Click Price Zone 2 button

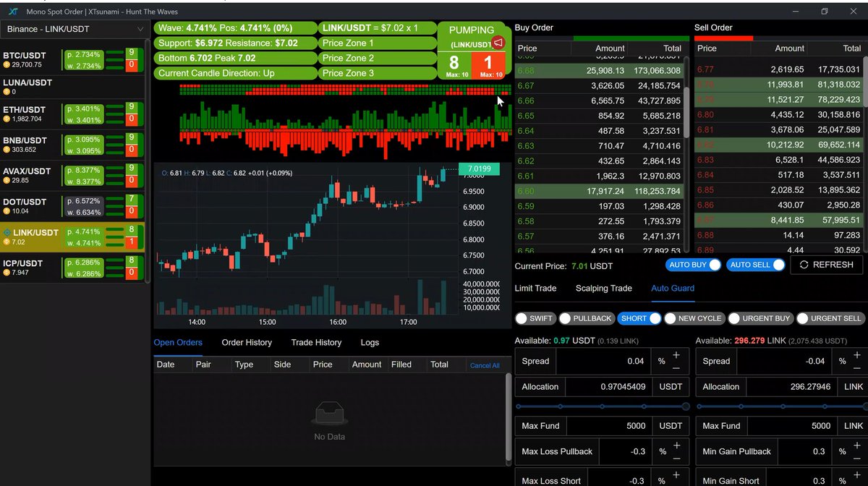tap(377, 58)
